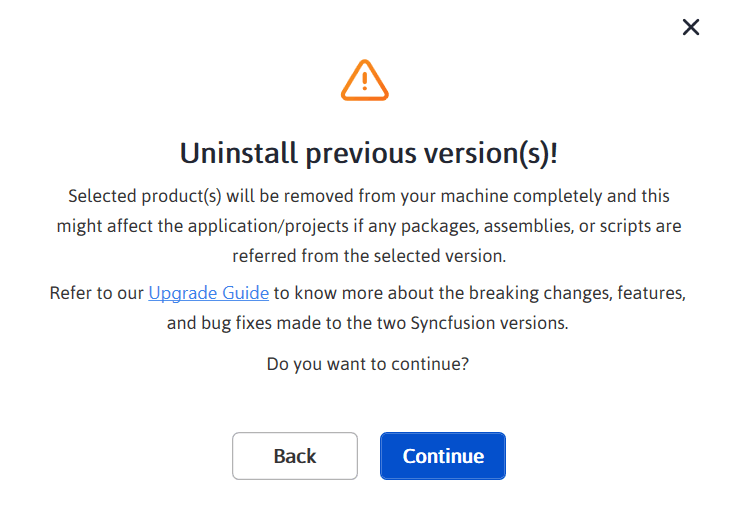Click the "Uninstall previous version(s)!" heading
Image resolution: width=752 pixels, height=508 pixels.
[x=368, y=153]
